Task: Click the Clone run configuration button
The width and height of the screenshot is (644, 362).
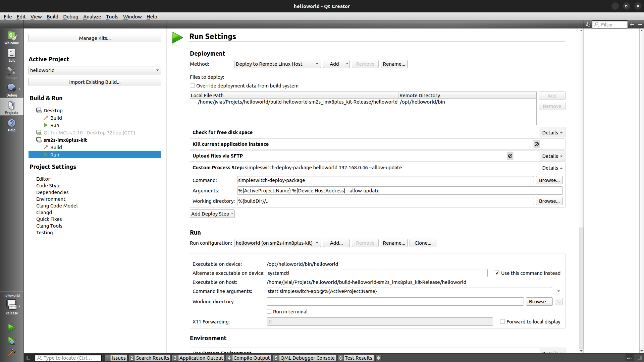Action: pos(423,243)
